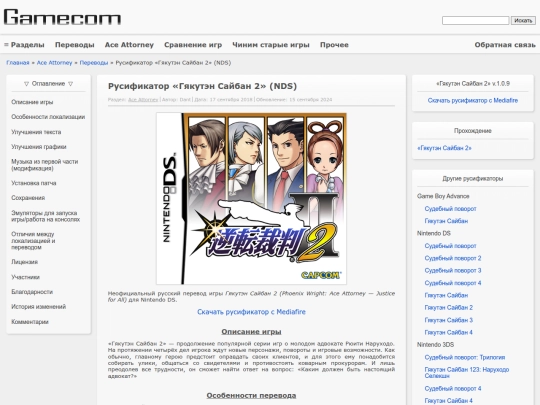540x405 pixels.
Task: Open the Прочее menu item
Action: point(334,45)
